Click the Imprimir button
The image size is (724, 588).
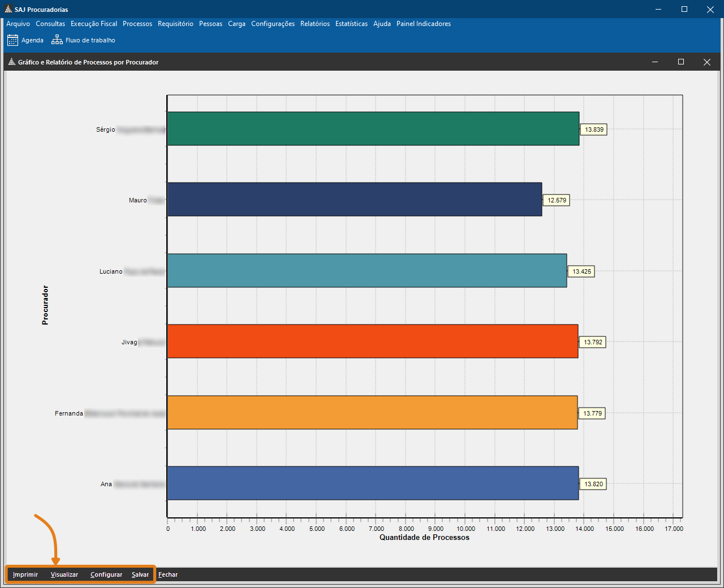pyautogui.click(x=25, y=574)
